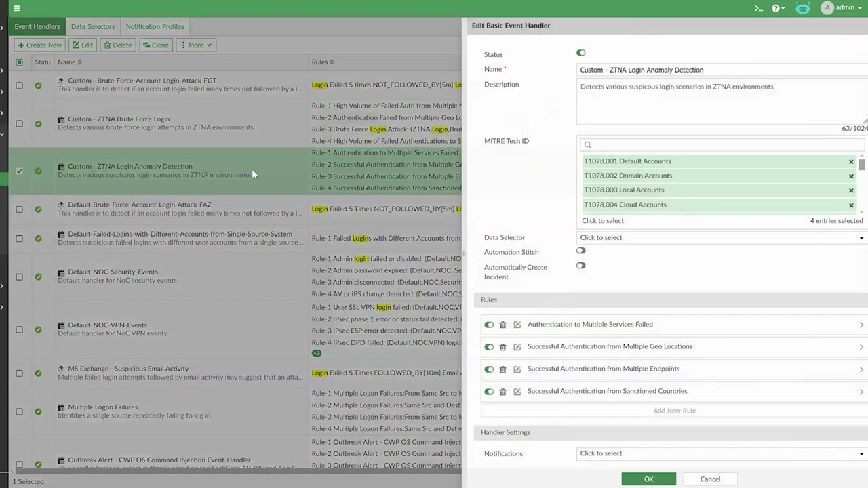Open the help question mark menu
The height and width of the screenshot is (488, 868).
[778, 8]
